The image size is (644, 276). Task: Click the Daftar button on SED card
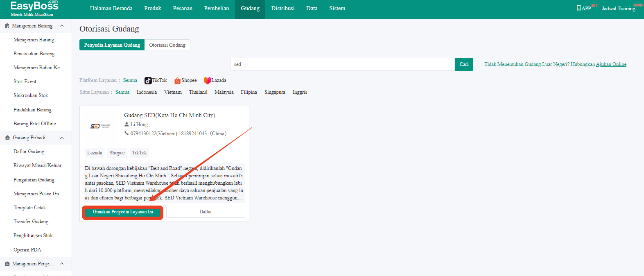pyautogui.click(x=206, y=212)
